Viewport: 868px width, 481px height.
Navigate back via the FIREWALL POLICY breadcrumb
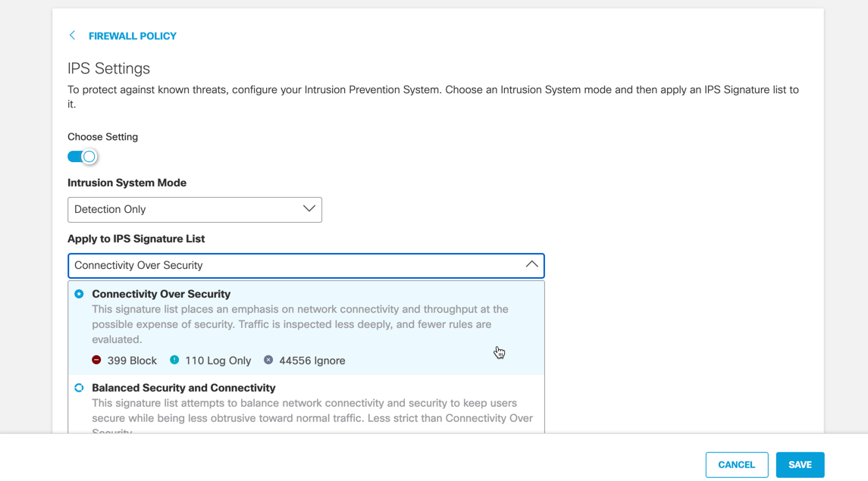point(133,35)
